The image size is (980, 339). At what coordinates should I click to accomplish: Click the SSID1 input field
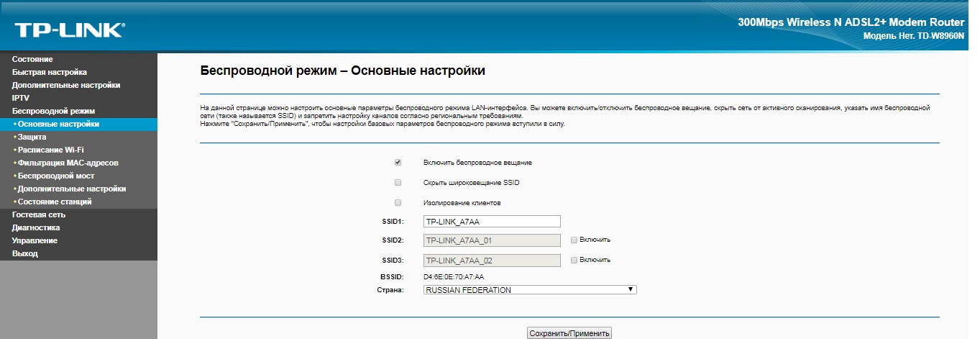click(491, 222)
